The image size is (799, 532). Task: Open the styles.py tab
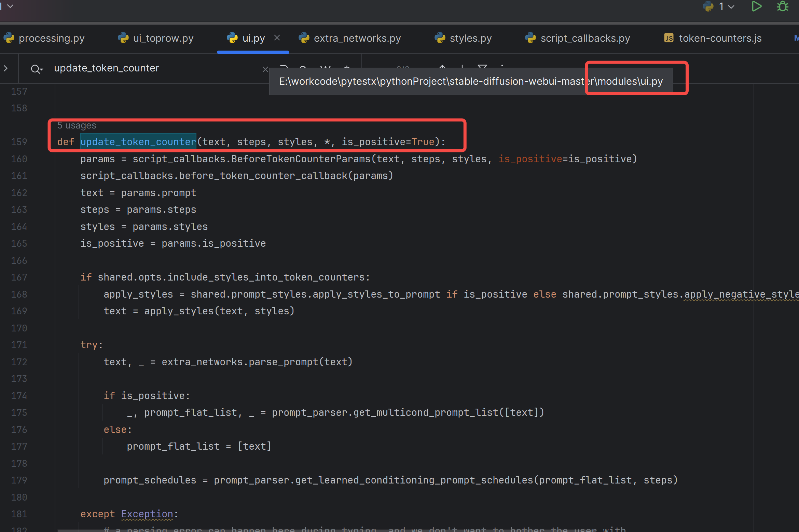click(x=463, y=38)
